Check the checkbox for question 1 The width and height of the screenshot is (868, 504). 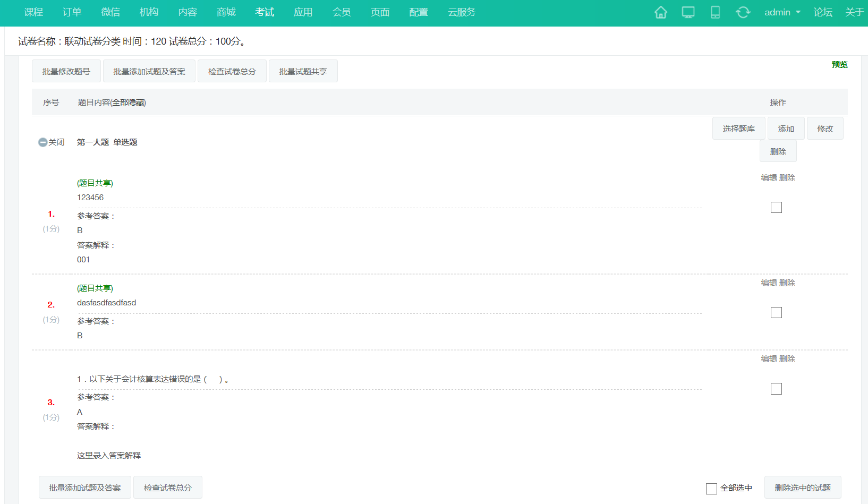pyautogui.click(x=776, y=208)
